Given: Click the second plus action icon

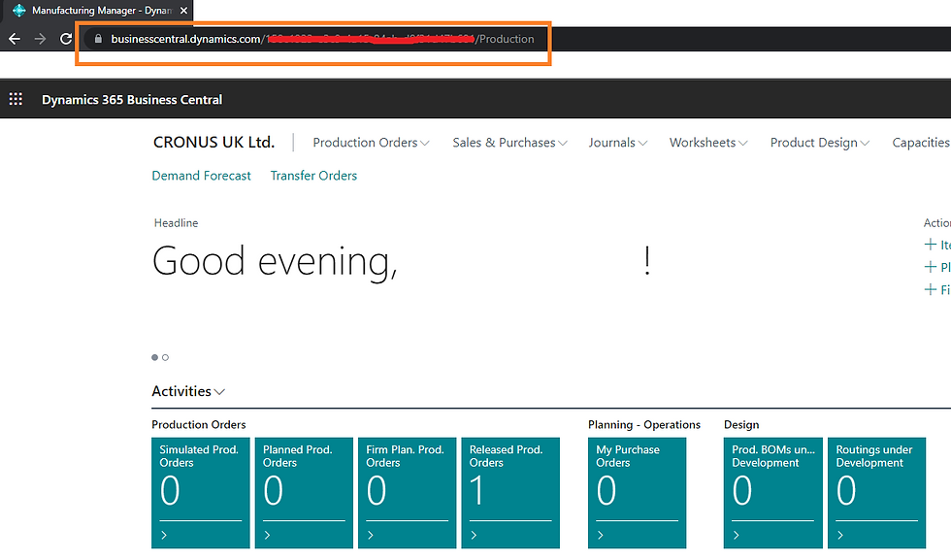Looking at the screenshot, I should coord(930,266).
